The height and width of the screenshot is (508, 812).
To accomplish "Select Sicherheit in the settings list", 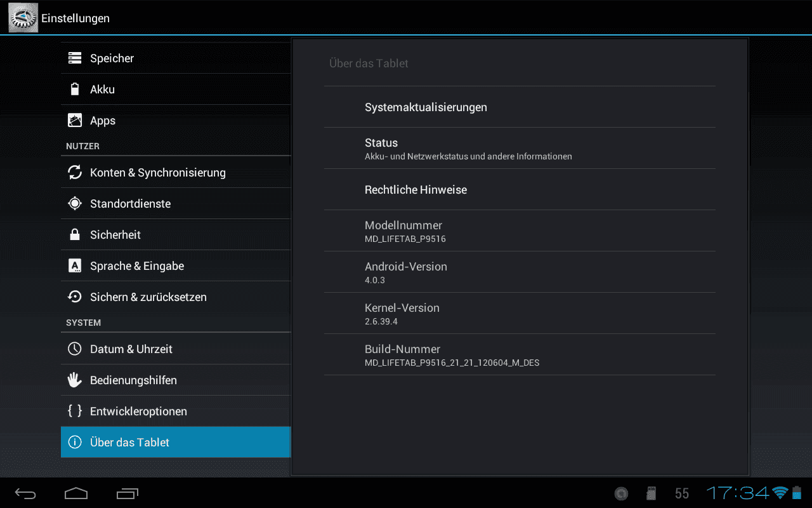I will point(176,235).
